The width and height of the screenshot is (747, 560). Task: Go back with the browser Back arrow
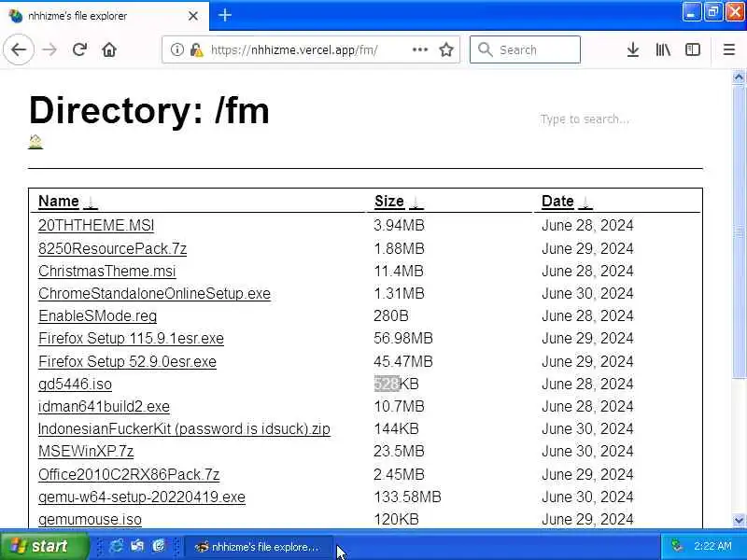point(19,49)
